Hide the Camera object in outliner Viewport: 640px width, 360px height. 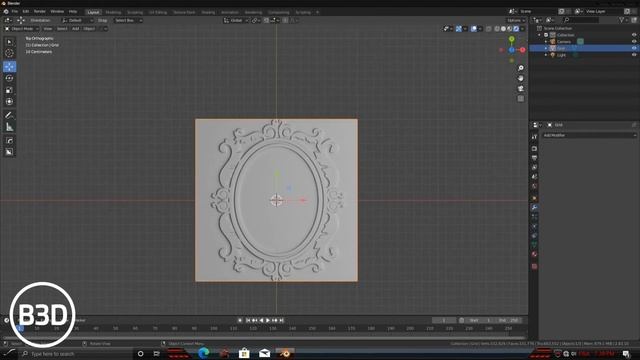pyautogui.click(x=634, y=42)
